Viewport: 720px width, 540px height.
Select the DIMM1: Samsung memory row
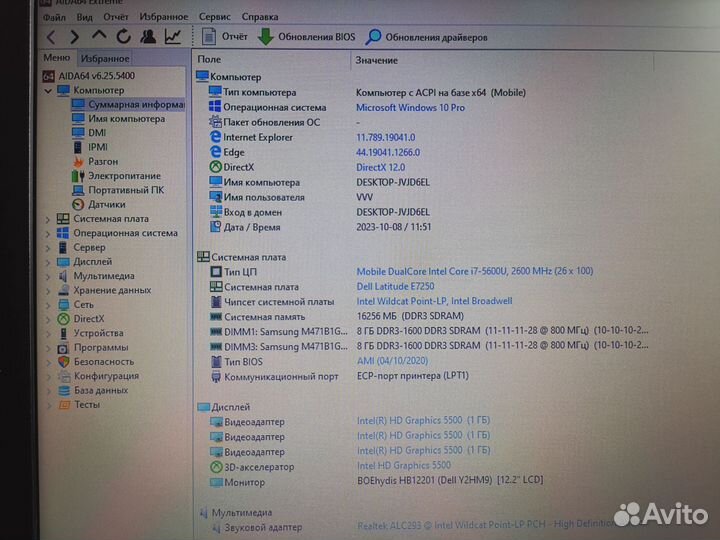[x=429, y=331]
